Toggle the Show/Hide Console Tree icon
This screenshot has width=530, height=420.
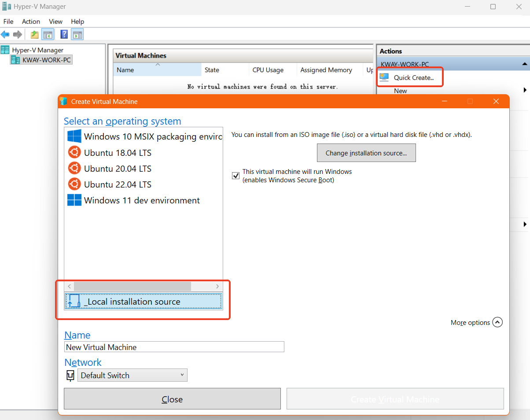[x=47, y=34]
